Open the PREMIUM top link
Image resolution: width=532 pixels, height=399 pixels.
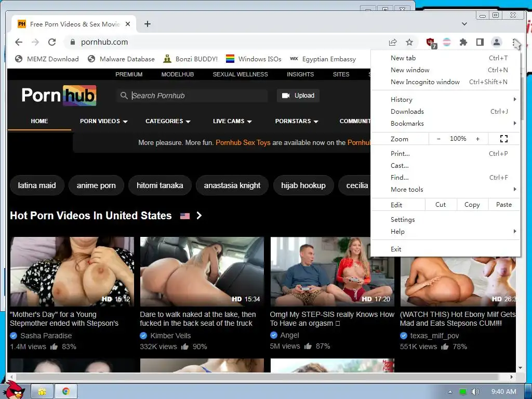point(129,74)
